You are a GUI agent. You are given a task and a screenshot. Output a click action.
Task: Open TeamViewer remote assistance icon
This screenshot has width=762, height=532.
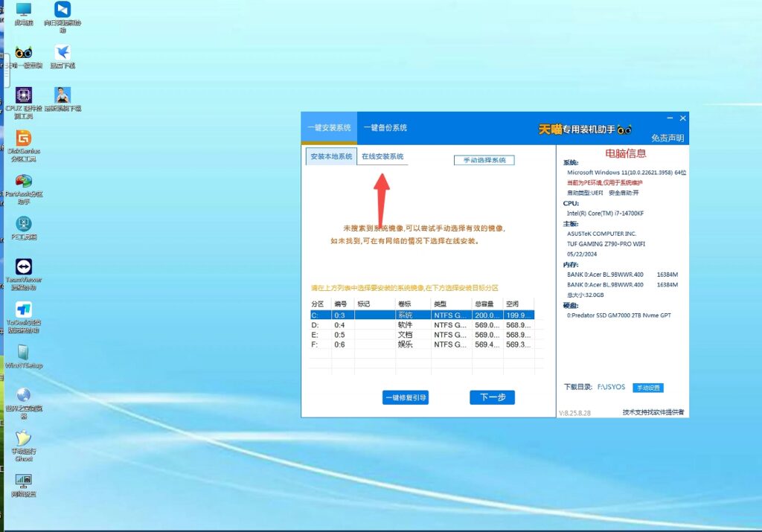tap(24, 266)
